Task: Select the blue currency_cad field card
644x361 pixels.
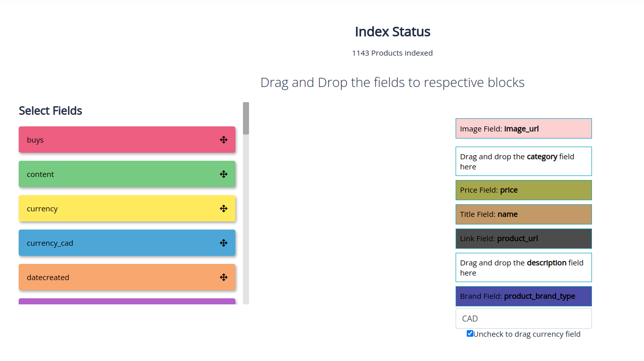Action: (x=116, y=243)
